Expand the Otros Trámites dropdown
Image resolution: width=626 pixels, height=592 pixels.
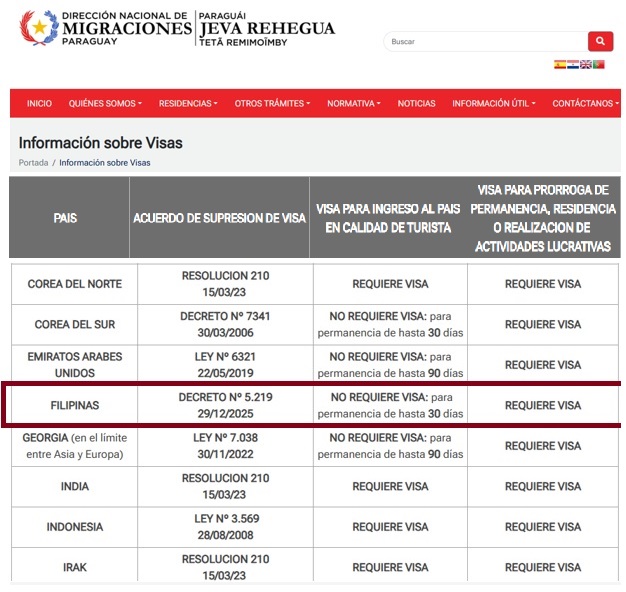coord(272,104)
